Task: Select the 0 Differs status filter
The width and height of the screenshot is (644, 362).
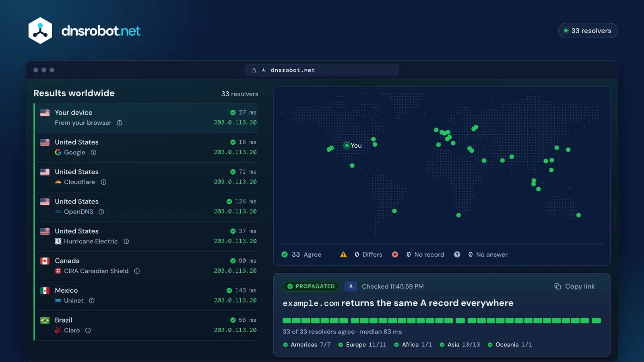Action: tap(361, 255)
